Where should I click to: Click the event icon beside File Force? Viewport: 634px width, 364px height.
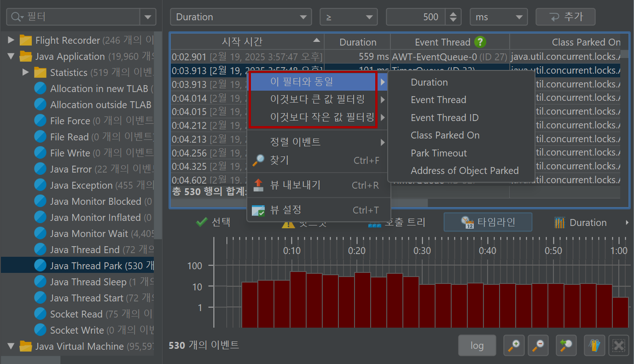41,121
